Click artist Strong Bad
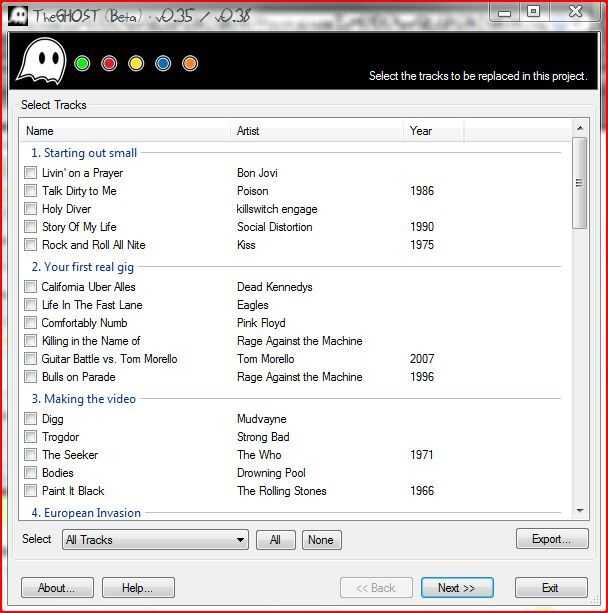Image resolution: width=608 pixels, height=613 pixels. tap(263, 437)
